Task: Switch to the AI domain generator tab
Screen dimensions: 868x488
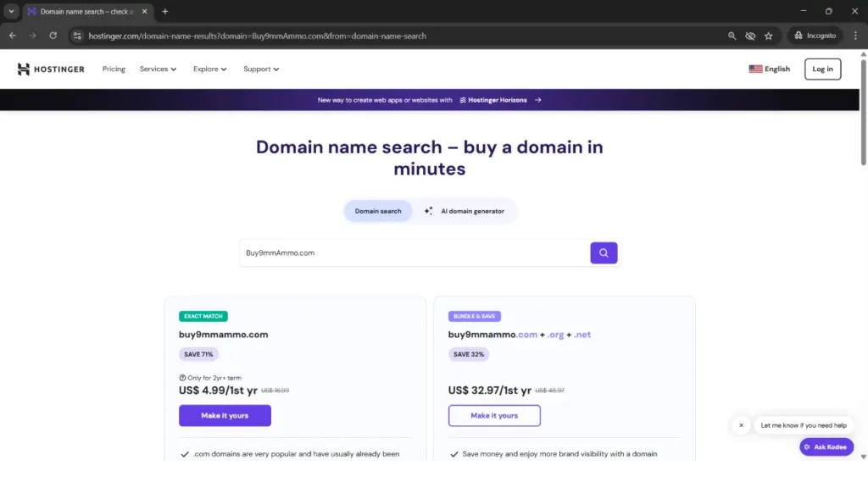Action: [465, 211]
